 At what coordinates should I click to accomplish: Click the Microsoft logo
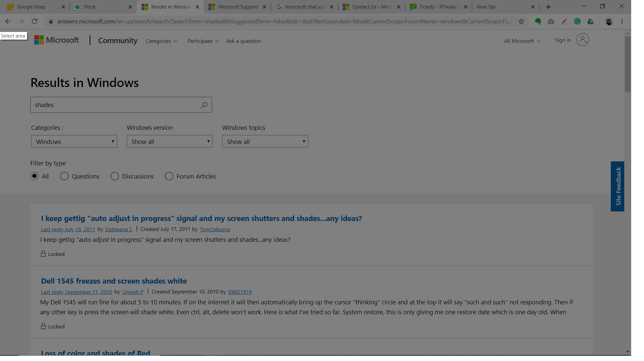57,40
